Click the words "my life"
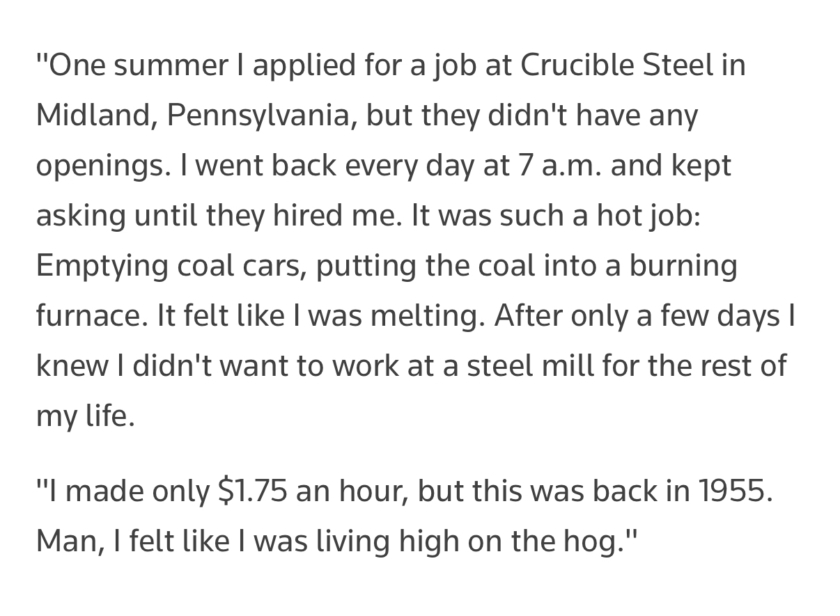The image size is (840, 616). click(x=84, y=416)
